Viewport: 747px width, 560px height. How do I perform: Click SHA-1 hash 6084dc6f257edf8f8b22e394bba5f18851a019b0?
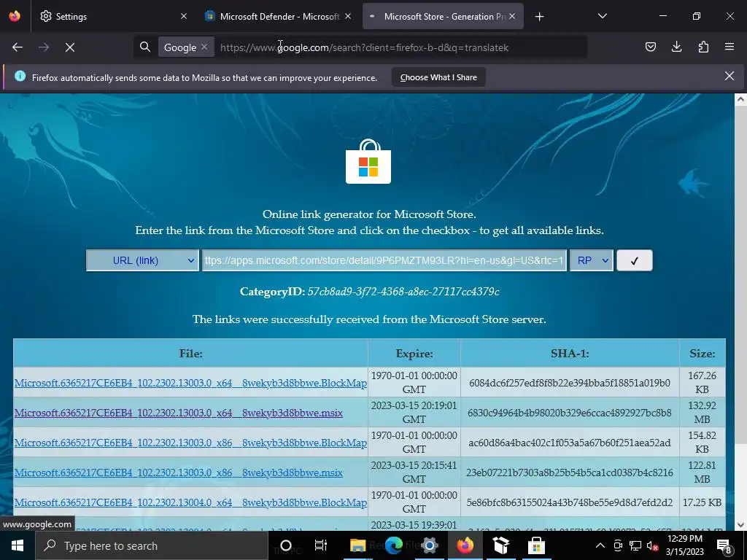click(569, 383)
